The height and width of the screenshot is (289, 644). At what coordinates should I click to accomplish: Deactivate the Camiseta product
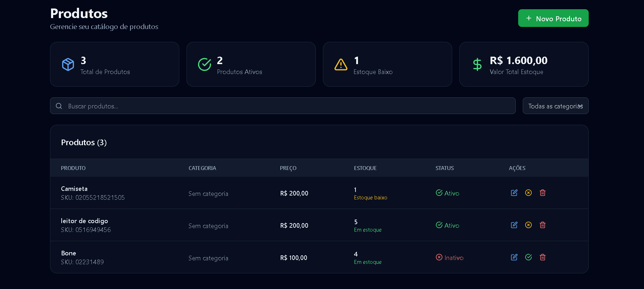(528, 193)
